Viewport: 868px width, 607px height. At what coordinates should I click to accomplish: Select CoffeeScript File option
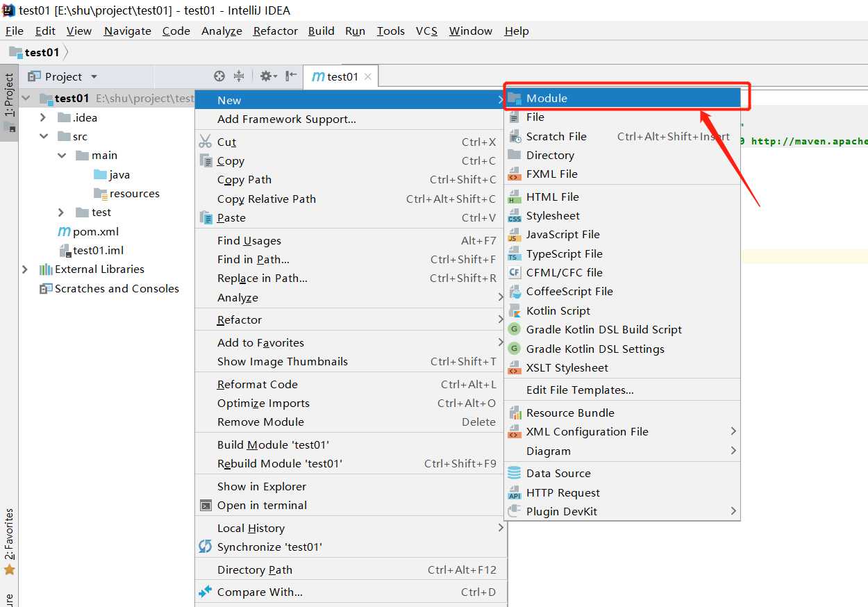(622, 291)
